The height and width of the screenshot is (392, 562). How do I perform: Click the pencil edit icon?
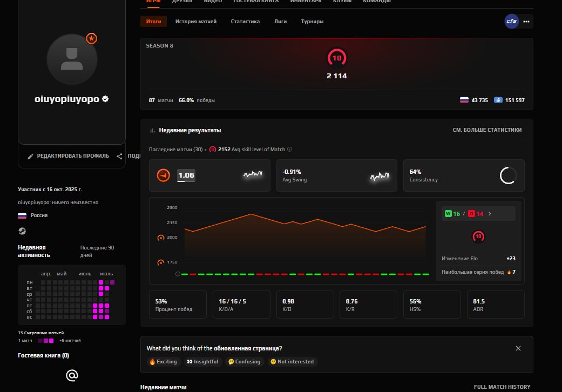[30, 156]
